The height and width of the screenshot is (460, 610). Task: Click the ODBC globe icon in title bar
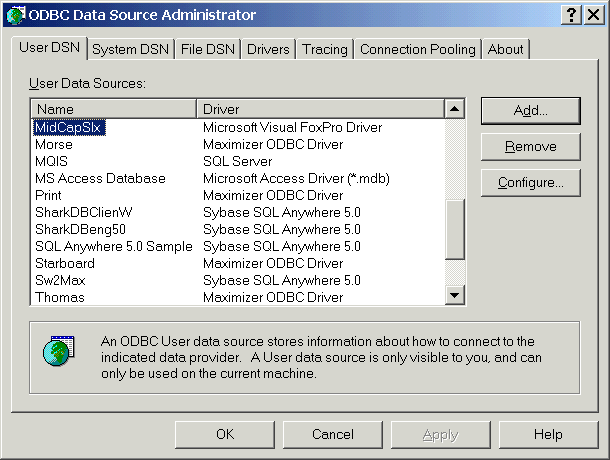15,15
